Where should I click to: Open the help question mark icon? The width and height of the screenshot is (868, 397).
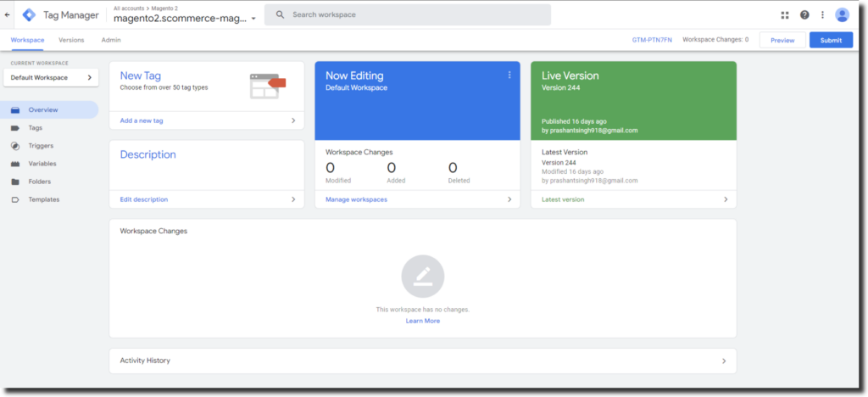click(x=804, y=14)
